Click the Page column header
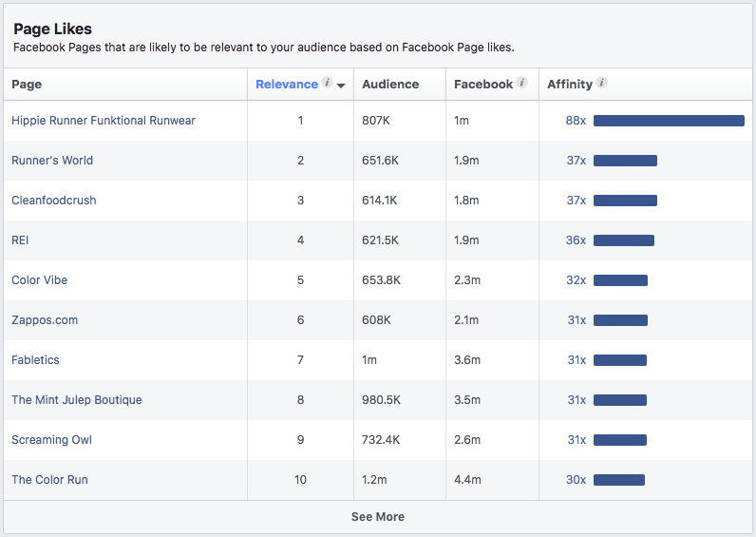Screen dimensions: 756x537 (x=27, y=85)
